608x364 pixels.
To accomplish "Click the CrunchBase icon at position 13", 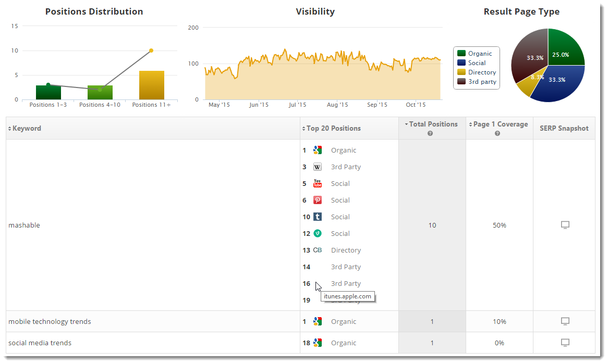I will pos(317,250).
